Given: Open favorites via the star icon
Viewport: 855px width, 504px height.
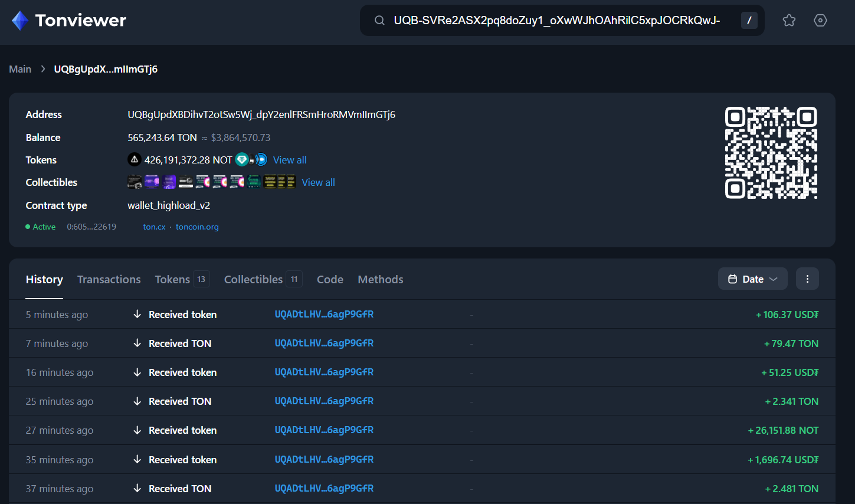Looking at the screenshot, I should click(789, 21).
